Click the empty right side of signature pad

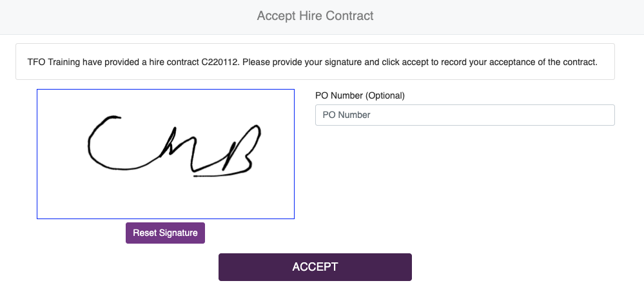click(x=279, y=154)
